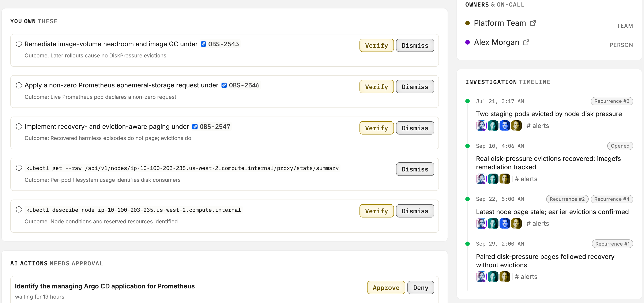Verify the OBS-2545 remediation task

(x=377, y=45)
